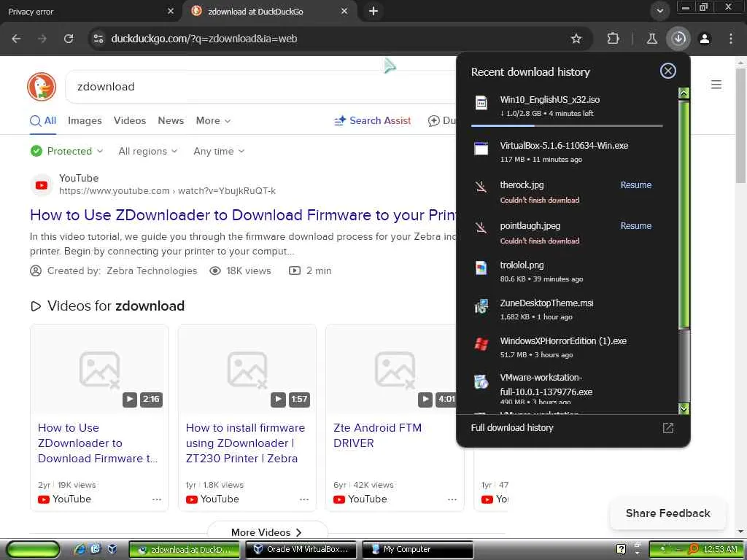
Task: Click More Videos button
Action: [x=267, y=532]
